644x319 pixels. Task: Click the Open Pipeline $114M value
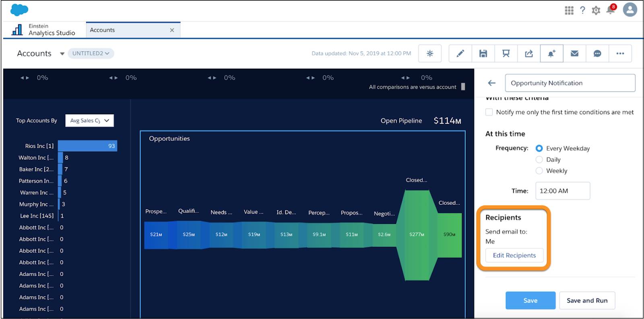point(447,121)
